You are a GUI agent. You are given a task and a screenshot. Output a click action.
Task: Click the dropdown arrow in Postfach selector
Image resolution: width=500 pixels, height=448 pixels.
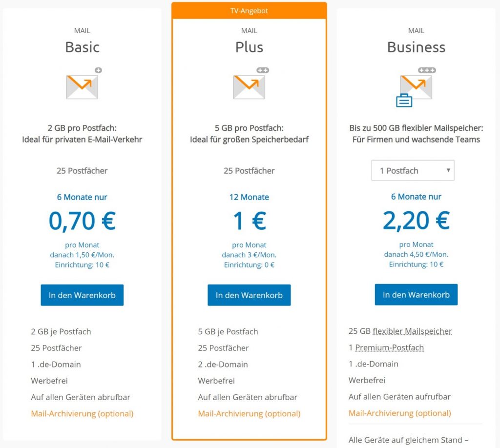click(x=448, y=170)
